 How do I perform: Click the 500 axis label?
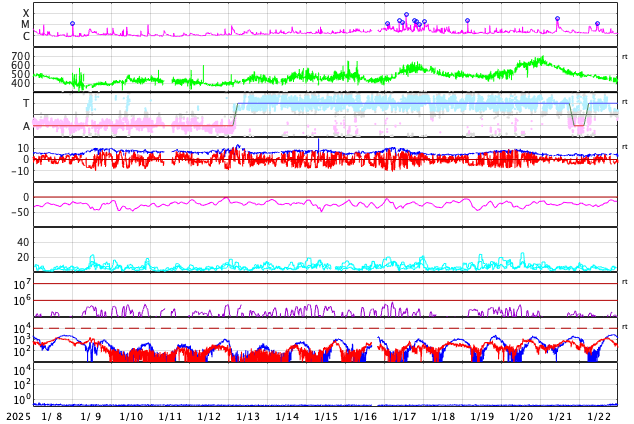(x=21, y=74)
